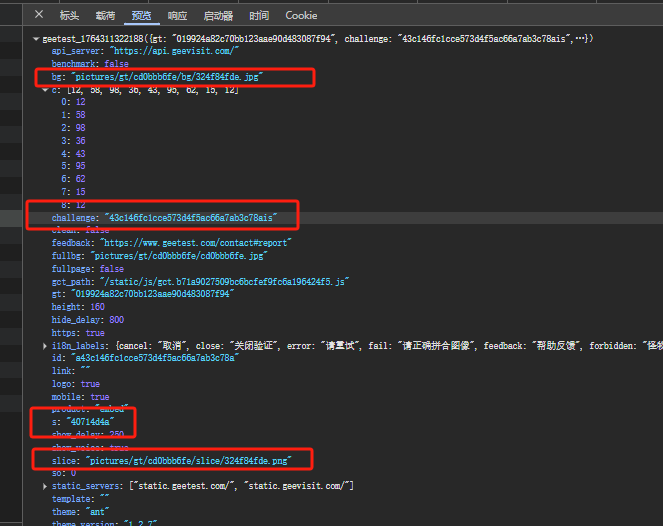Collapse the c array node
The height and width of the screenshot is (526, 663).
point(45,90)
